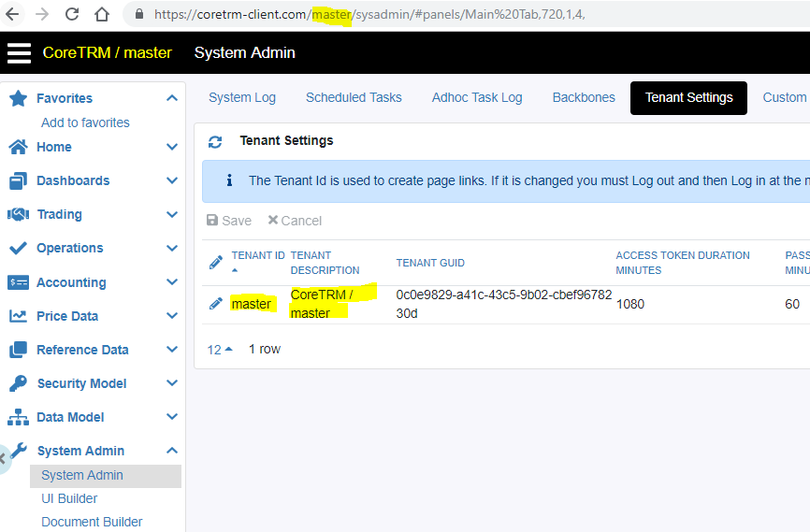810x532 pixels.
Task: Switch to Custom tab
Action: tap(785, 97)
